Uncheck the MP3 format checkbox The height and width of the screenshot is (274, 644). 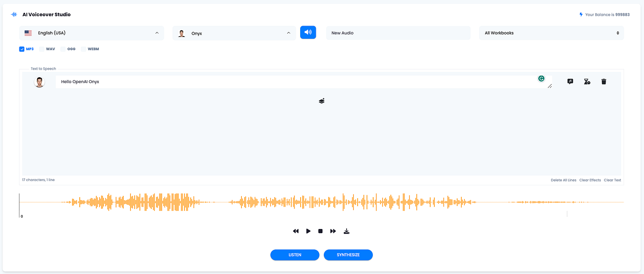click(x=21, y=49)
